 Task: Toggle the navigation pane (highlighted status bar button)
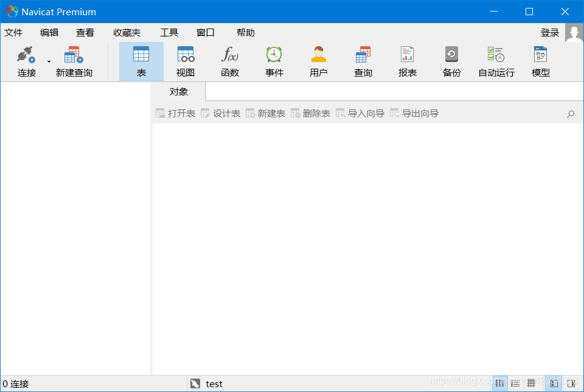pyautogui.click(x=554, y=383)
